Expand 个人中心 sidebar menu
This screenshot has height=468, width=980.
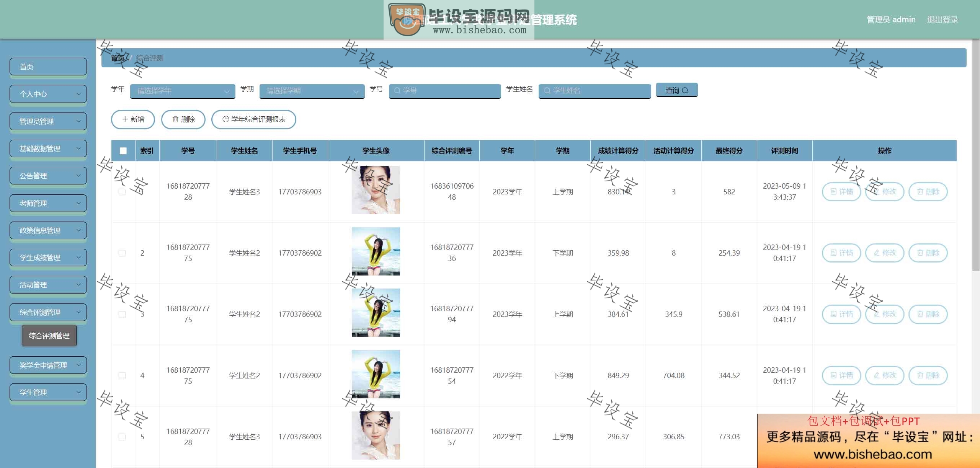click(x=48, y=94)
